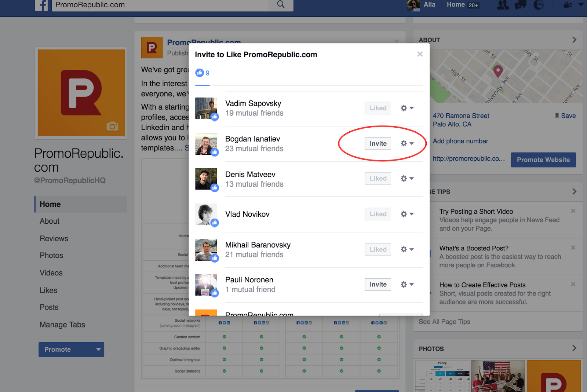Click the map location pin
Image resolution: width=587 pixels, height=392 pixels.
(498, 71)
